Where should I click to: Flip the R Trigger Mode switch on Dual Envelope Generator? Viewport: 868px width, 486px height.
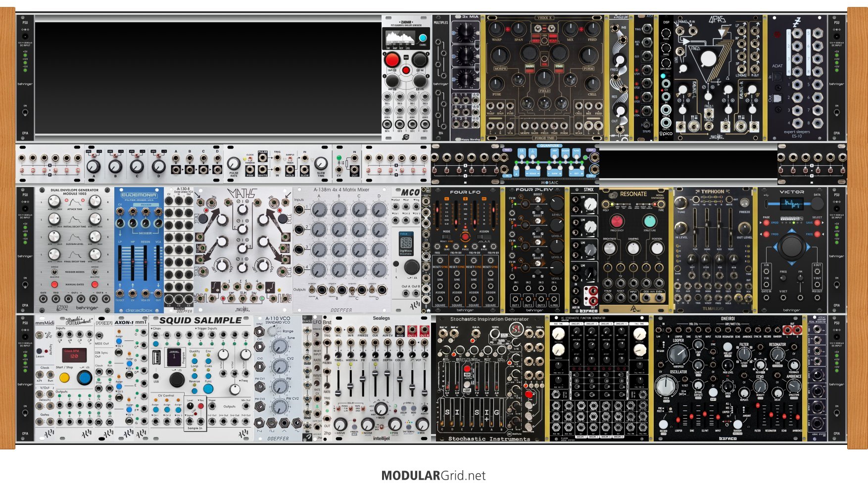[95, 272]
